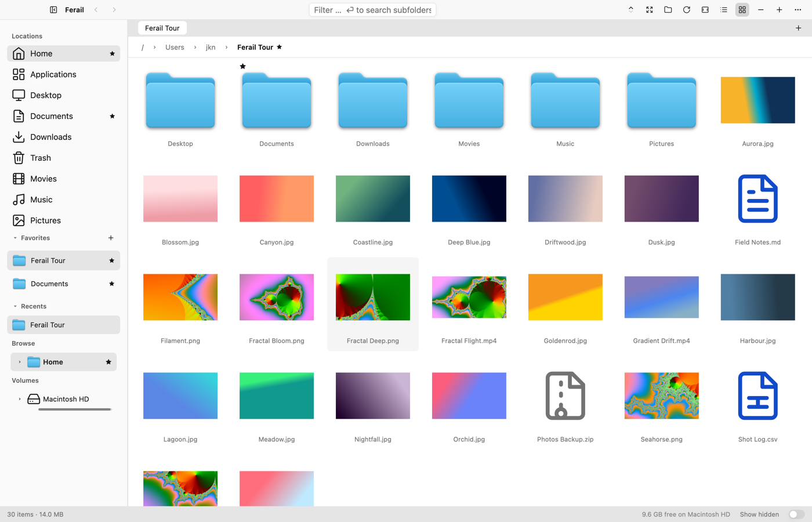Toggle favorite star on Home location
This screenshot has width=812, height=522.
(112, 53)
